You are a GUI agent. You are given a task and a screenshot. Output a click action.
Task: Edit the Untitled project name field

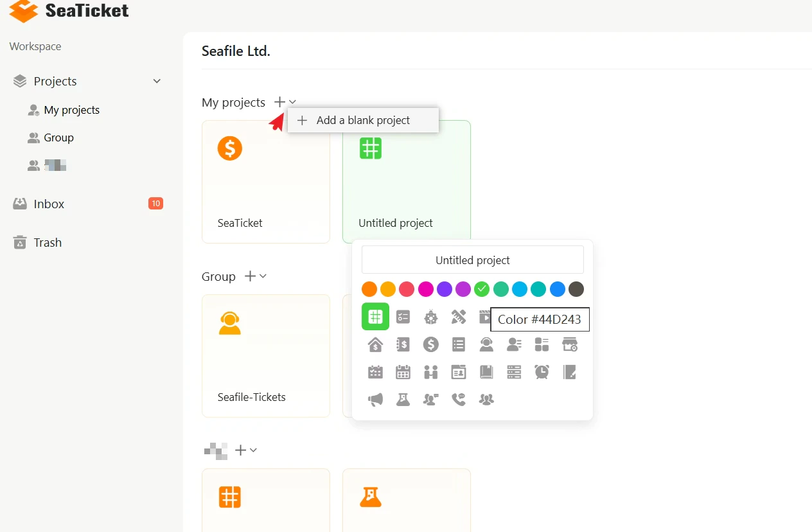(x=473, y=260)
